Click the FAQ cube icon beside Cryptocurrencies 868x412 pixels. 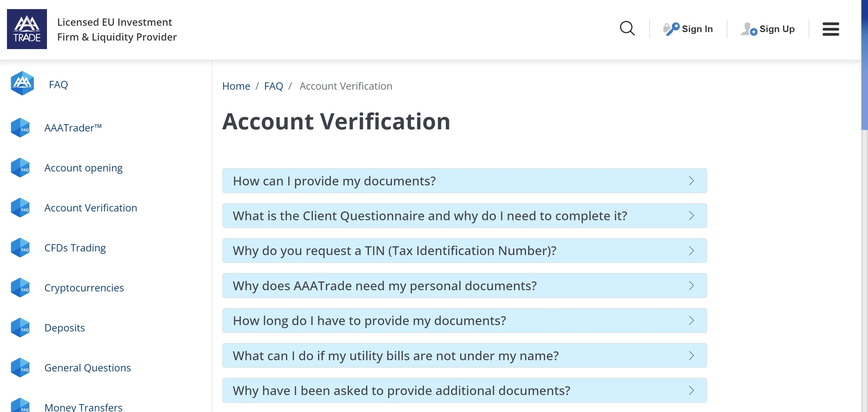(20, 287)
